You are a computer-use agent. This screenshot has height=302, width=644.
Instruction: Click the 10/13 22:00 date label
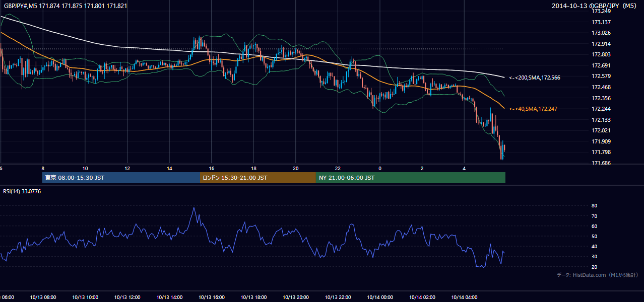pos(338,297)
